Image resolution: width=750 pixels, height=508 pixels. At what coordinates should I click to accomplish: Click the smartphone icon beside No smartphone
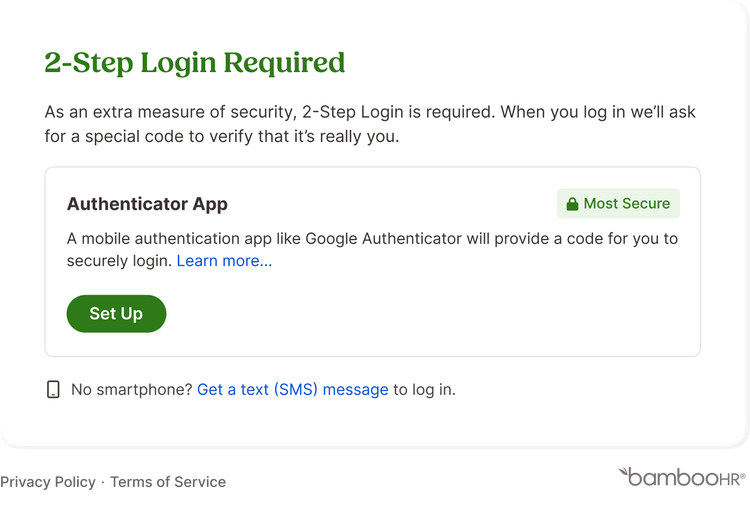53,389
